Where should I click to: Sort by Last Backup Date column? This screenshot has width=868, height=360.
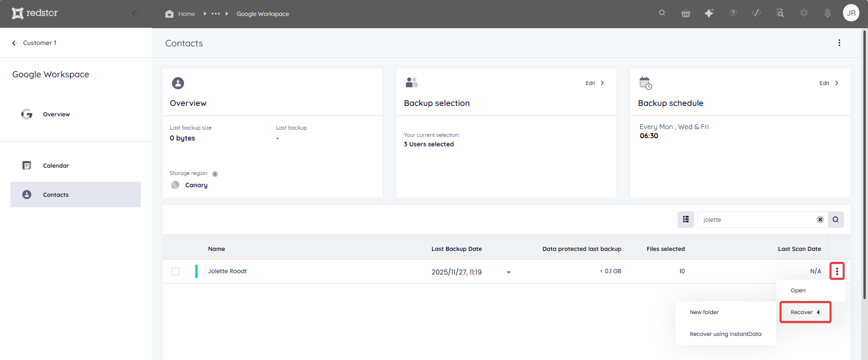click(x=456, y=249)
